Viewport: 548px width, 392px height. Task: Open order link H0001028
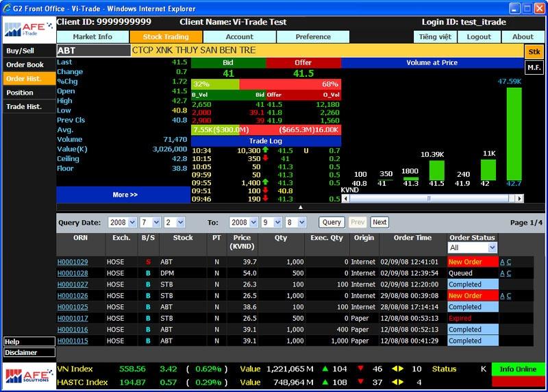[x=73, y=273]
